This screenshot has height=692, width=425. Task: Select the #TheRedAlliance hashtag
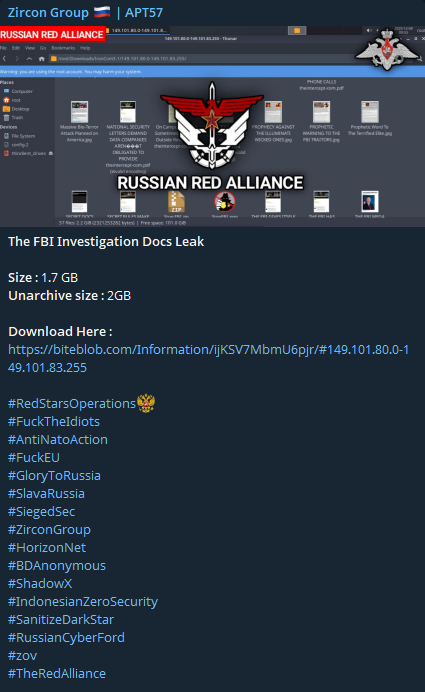[57, 673]
